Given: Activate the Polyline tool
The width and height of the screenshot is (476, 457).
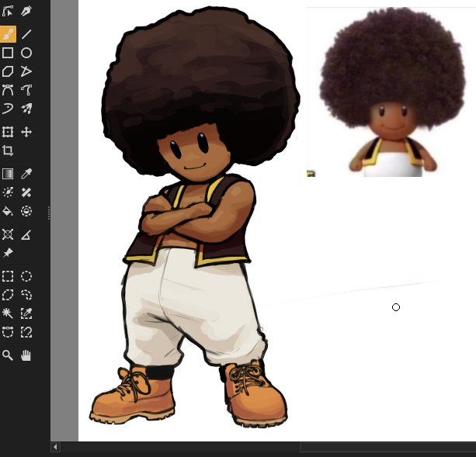Looking at the screenshot, I should 26,71.
